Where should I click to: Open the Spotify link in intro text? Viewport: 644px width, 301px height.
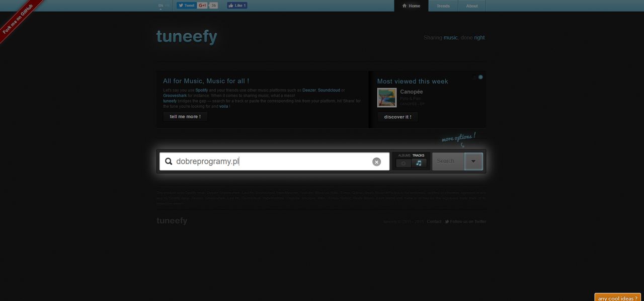click(202, 90)
